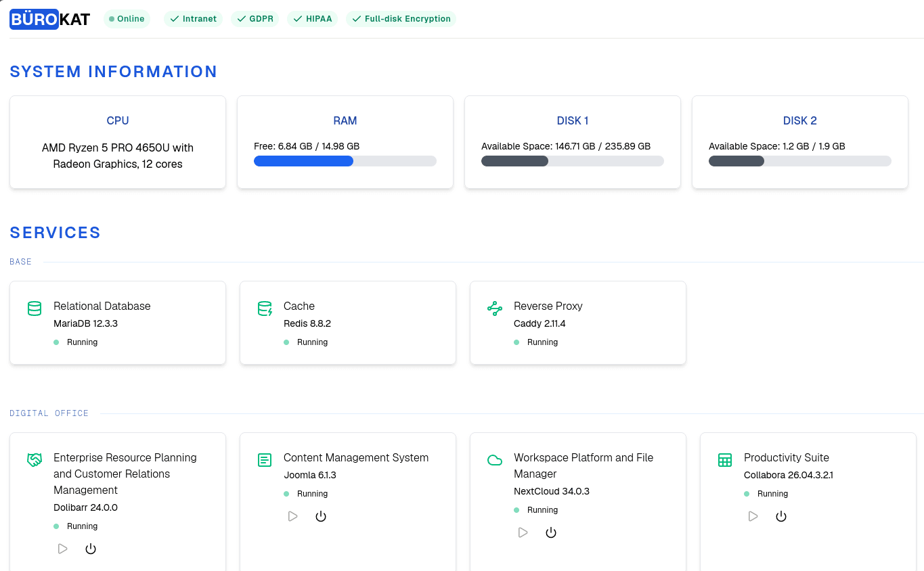This screenshot has height=571, width=924.
Task: Click the RAM usage progress bar
Action: 345,161
